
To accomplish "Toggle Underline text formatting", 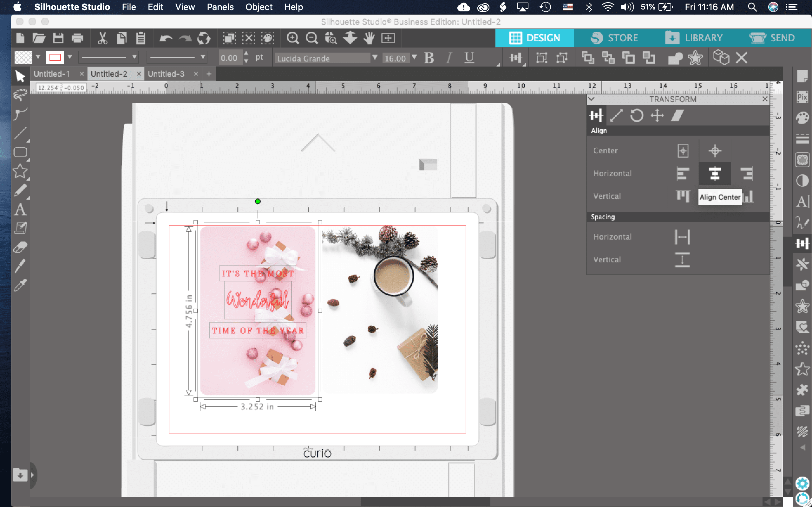I will [x=469, y=58].
